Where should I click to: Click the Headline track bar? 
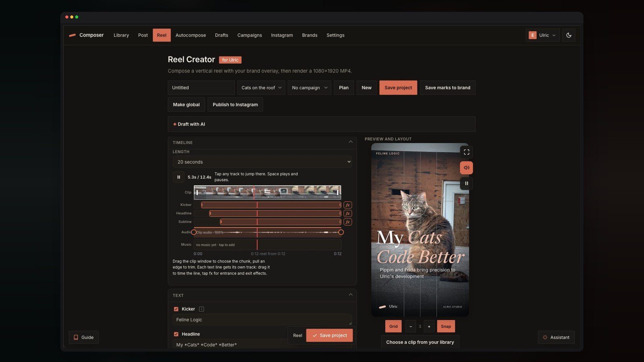point(275,213)
